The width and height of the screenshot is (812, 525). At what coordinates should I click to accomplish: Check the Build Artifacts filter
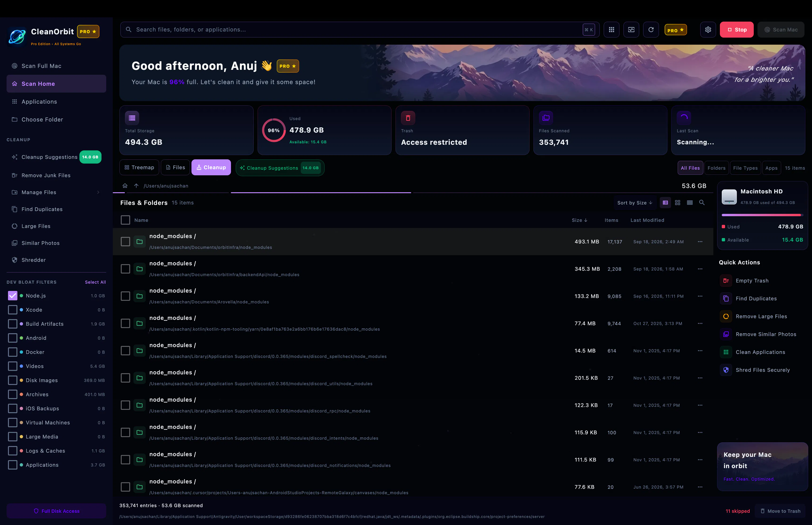tap(13, 324)
